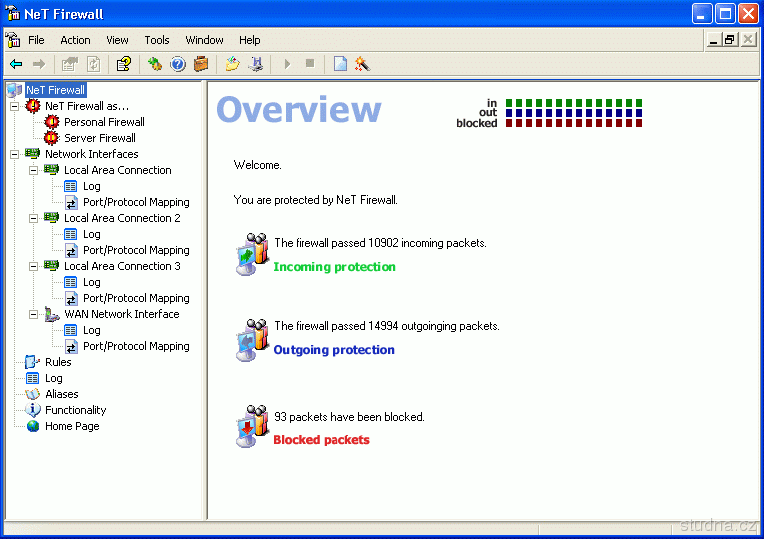Click the WAN Network Interface modem icon
The width and height of the screenshot is (764, 539).
52,314
